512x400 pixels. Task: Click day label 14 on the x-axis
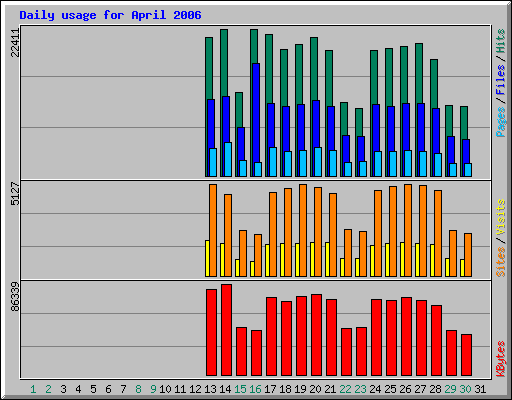tap(225, 389)
